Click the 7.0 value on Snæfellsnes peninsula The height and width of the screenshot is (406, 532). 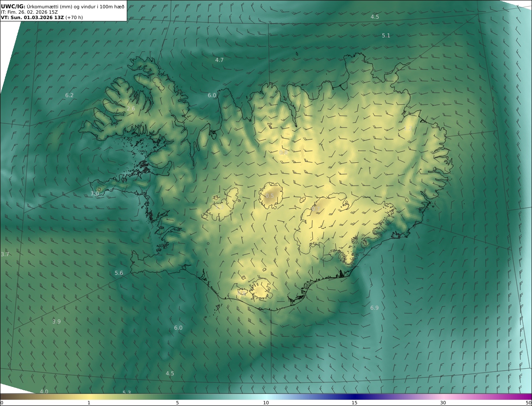click(x=95, y=194)
